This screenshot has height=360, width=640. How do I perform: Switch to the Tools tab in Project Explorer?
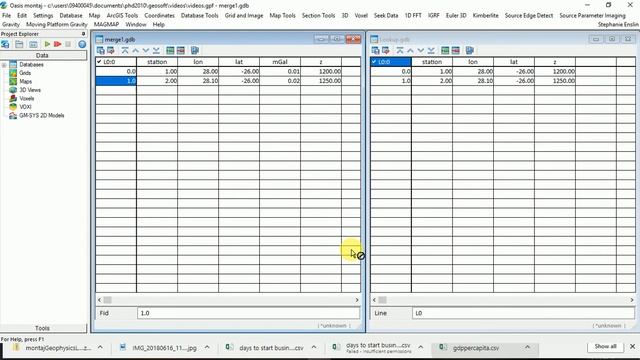pos(42,328)
